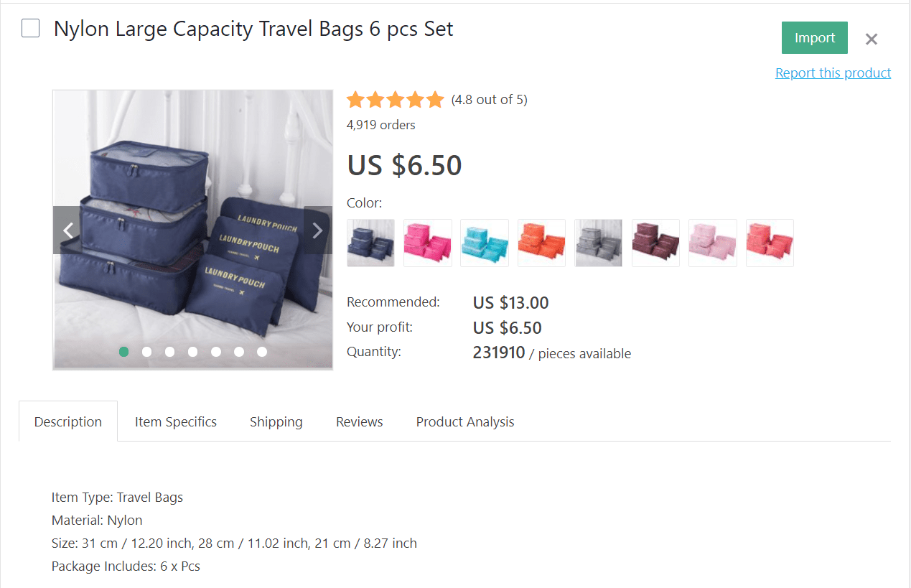Select the checkbox beside the product title
This screenshot has height=588, width=911.
(29, 27)
